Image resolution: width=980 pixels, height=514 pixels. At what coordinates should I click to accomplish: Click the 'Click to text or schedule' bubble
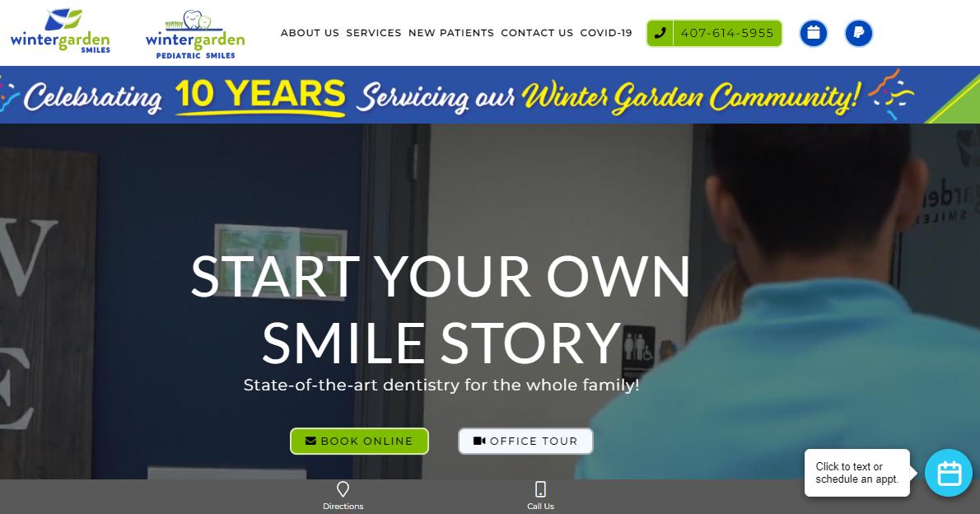point(856,473)
